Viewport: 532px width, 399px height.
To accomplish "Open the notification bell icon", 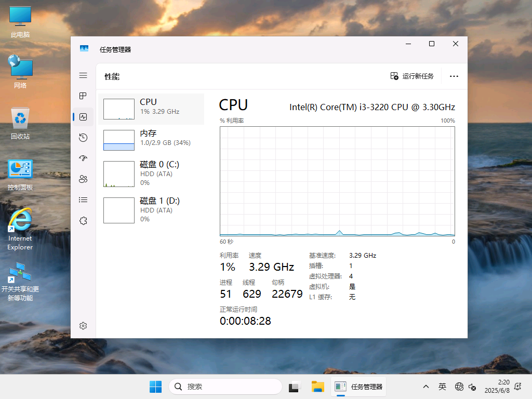I will [518, 387].
